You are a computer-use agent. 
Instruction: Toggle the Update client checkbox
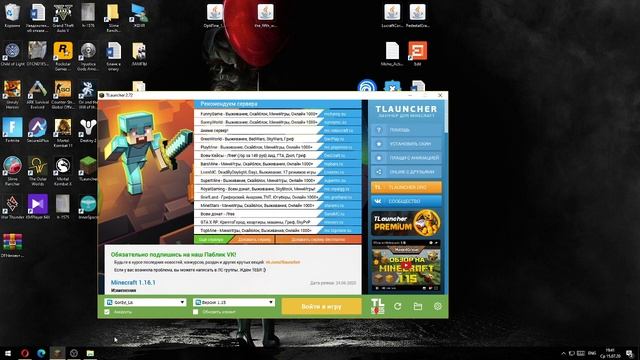[196, 312]
